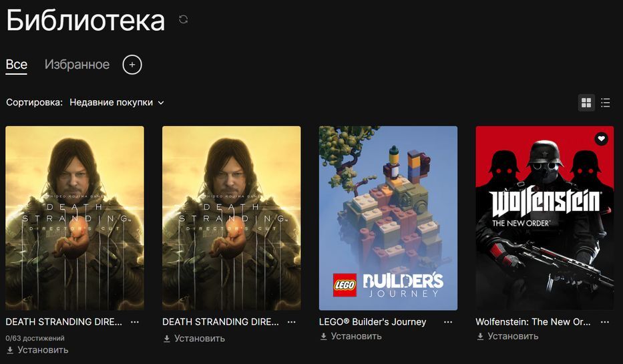The width and height of the screenshot is (623, 364).
Task: Toggle favorite heart on Wolfenstein cover
Action: (x=601, y=139)
